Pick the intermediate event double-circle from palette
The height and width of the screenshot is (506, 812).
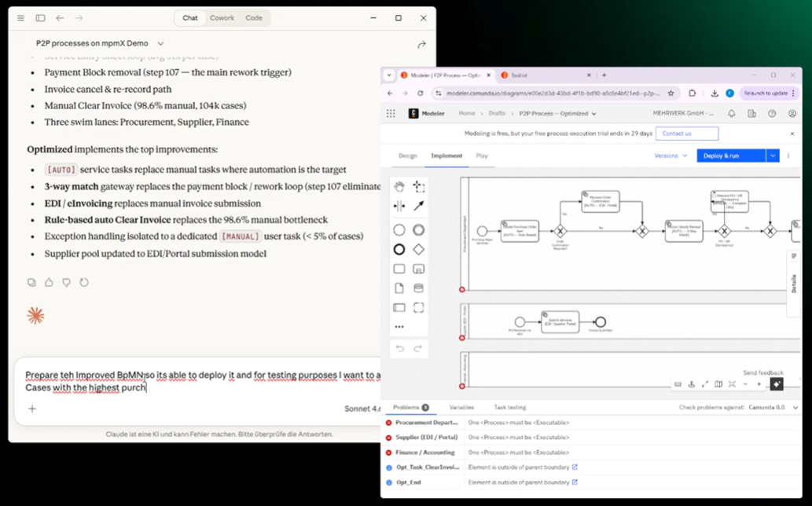418,230
